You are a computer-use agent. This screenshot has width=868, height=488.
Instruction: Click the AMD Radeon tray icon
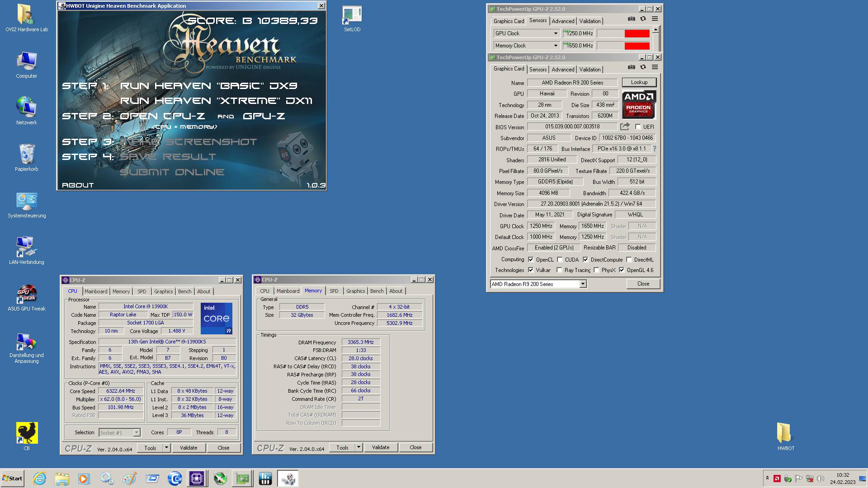[777, 479]
